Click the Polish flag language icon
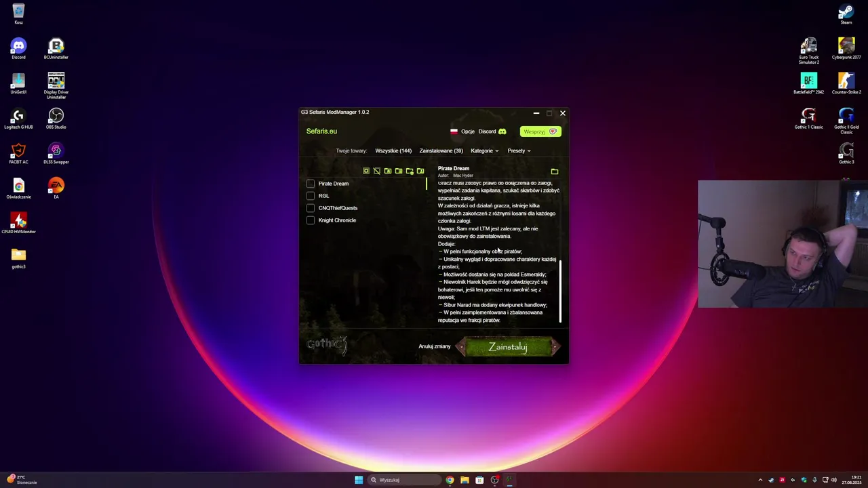This screenshot has height=488, width=868. point(454,131)
